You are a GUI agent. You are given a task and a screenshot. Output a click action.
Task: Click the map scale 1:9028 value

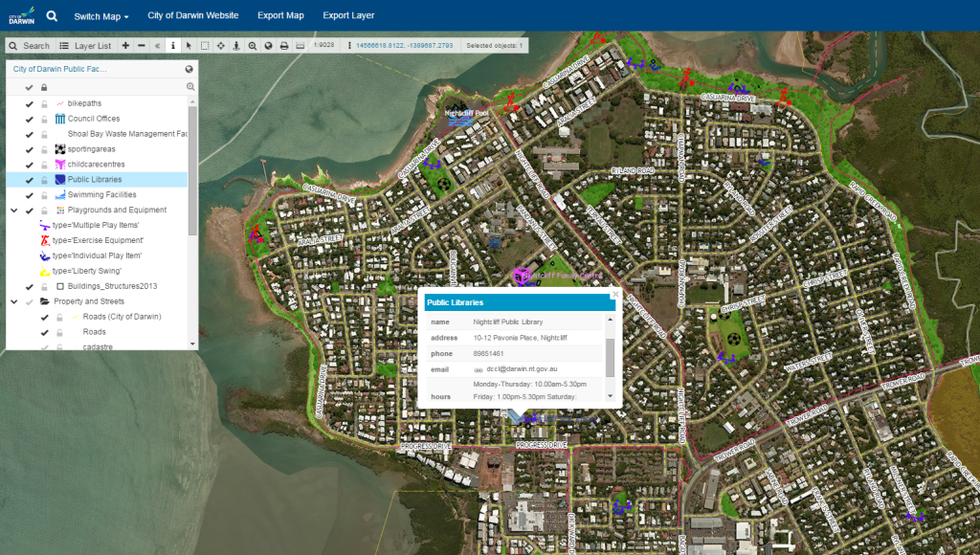(x=323, y=45)
